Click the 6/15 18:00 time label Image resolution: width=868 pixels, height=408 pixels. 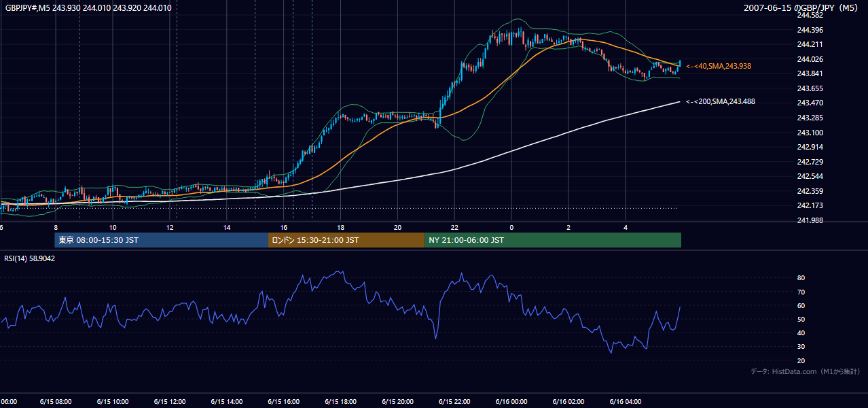(x=341, y=401)
